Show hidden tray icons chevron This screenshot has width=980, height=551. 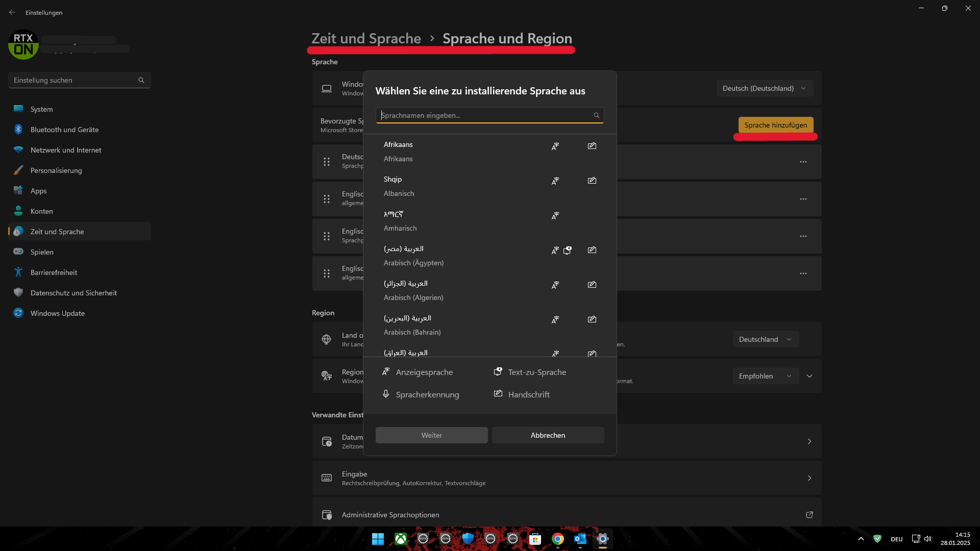point(861,539)
